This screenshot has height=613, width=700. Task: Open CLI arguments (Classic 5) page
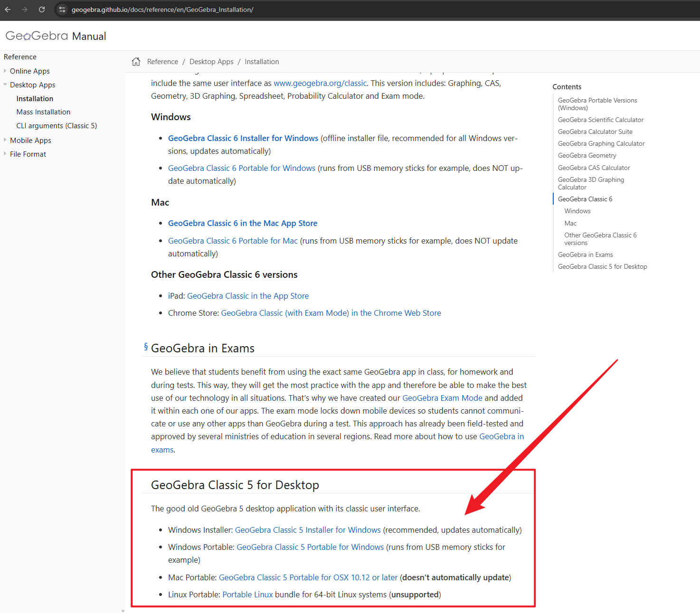(57, 126)
